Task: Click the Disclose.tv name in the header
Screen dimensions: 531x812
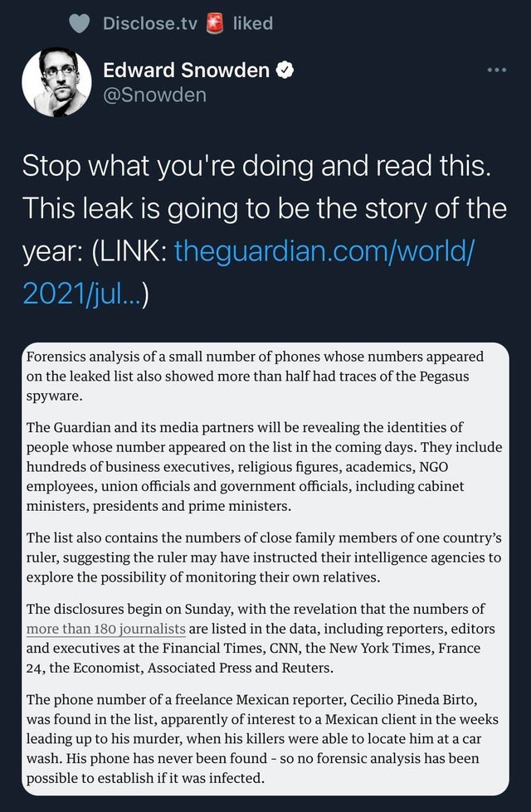Action: point(150,24)
